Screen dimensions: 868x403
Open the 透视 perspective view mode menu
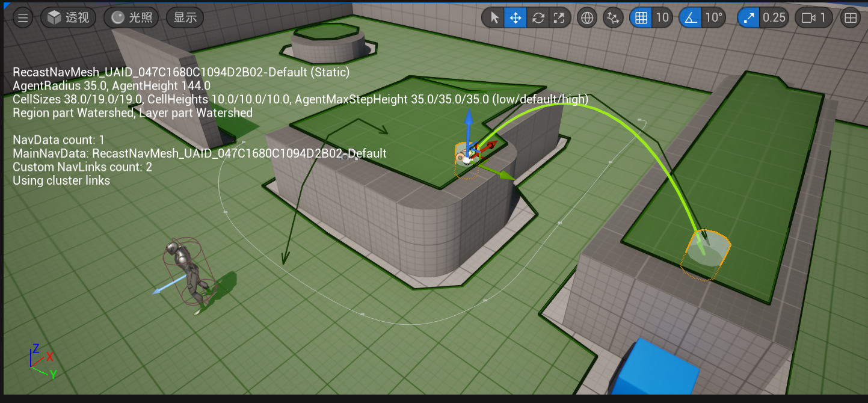coord(69,17)
